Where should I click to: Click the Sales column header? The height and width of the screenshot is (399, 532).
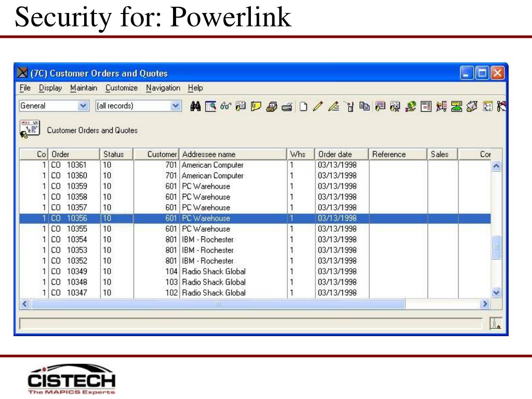click(x=443, y=154)
